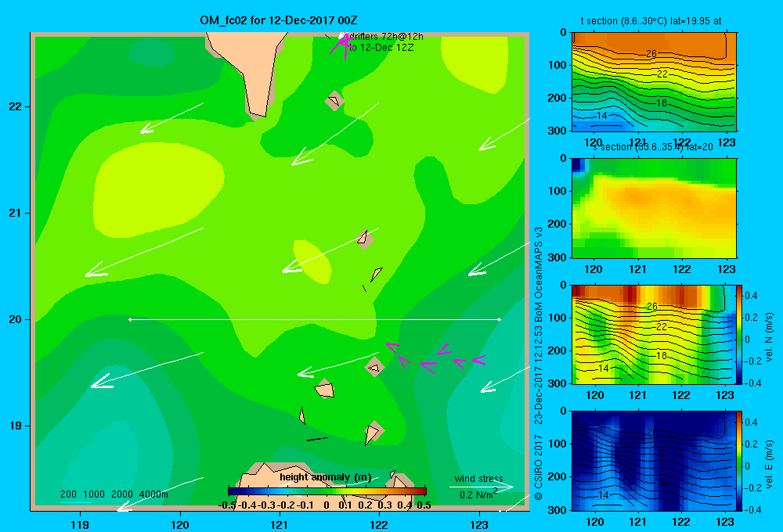The width and height of the screenshot is (783, 532).
Task: Click the white section line at latitude 20
Action: 315,319
